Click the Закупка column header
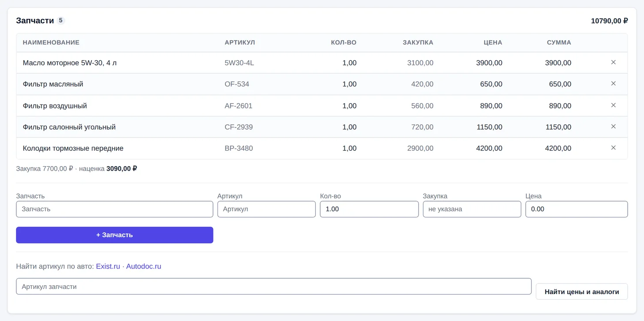644x321 pixels. [418, 43]
